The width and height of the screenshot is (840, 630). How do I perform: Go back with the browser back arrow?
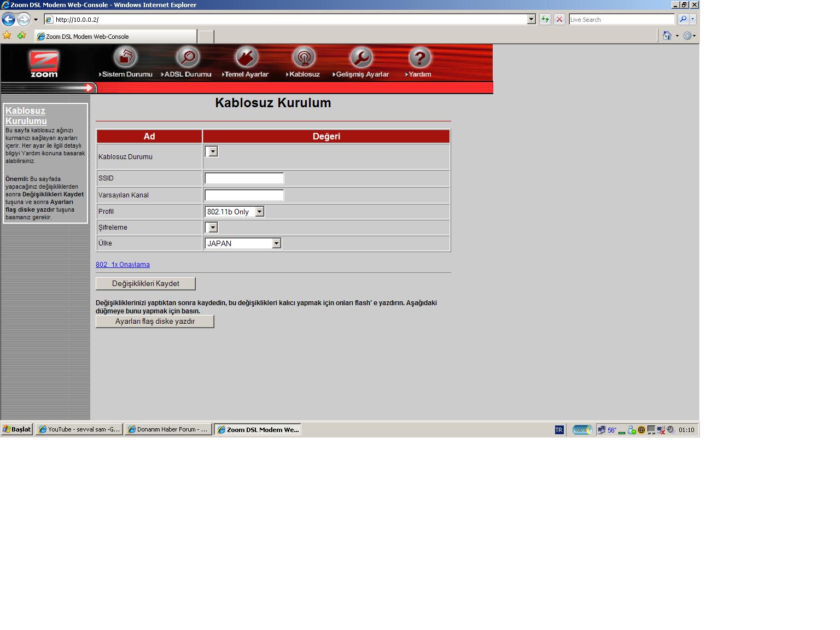[8, 19]
